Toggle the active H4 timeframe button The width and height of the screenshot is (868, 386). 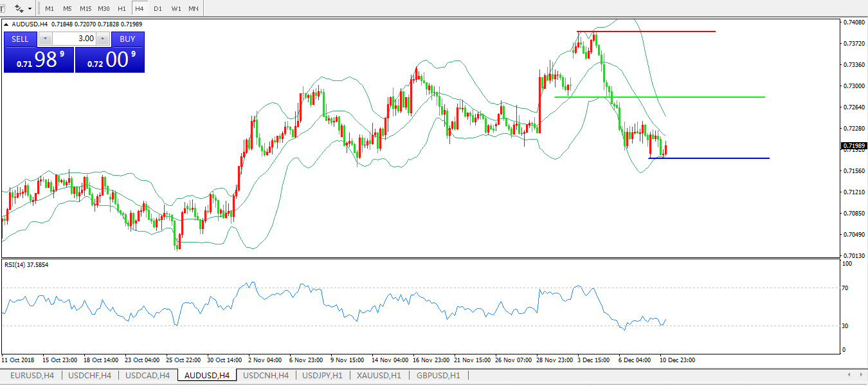point(140,9)
